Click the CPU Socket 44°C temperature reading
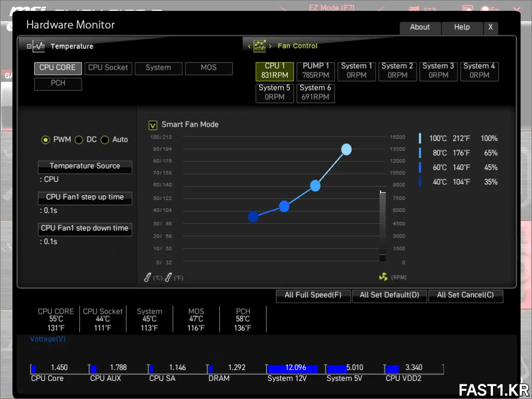Screen dimensions: 532x399 pos(103,320)
